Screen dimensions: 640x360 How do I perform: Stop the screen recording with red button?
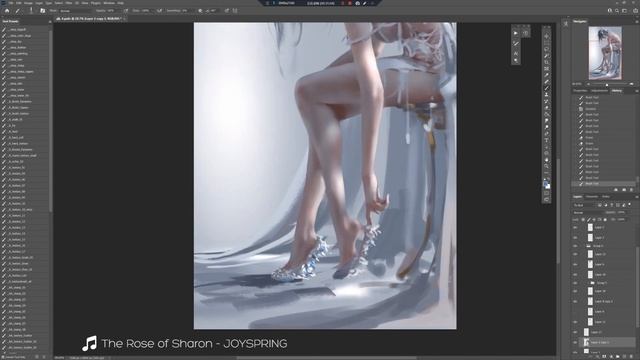(350, 3)
